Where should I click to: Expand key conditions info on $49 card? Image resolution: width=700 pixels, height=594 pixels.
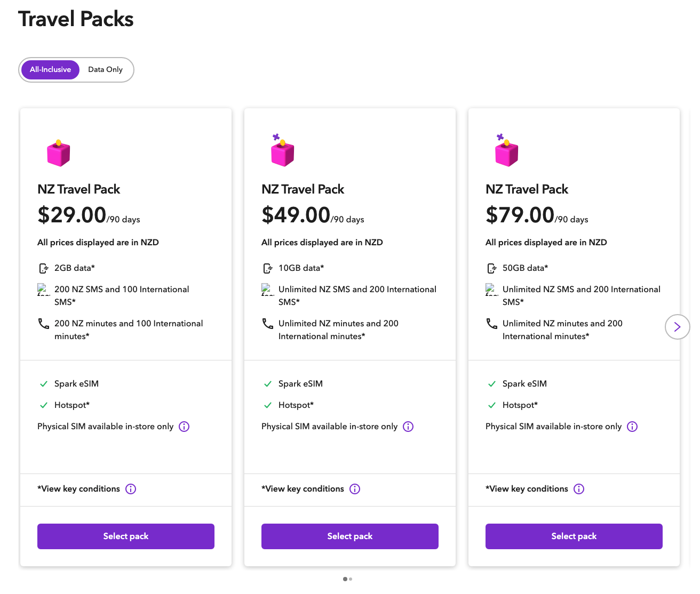pos(355,489)
